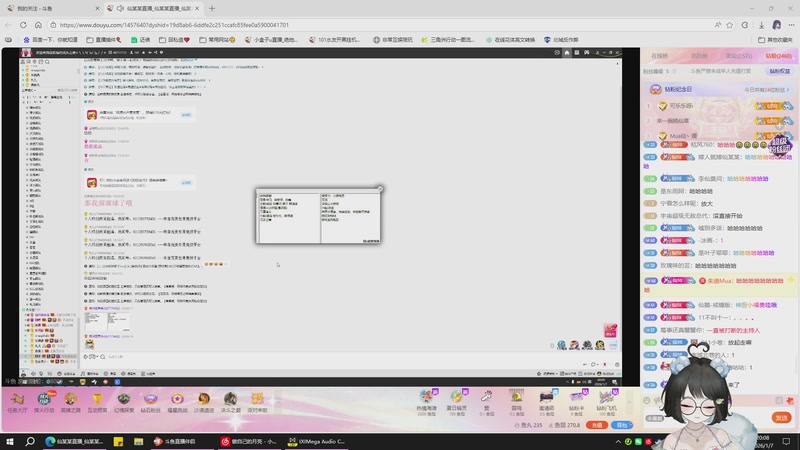The image size is (800, 450).
Task: Send the 钻粉飞机 airplane gift
Action: (607, 402)
